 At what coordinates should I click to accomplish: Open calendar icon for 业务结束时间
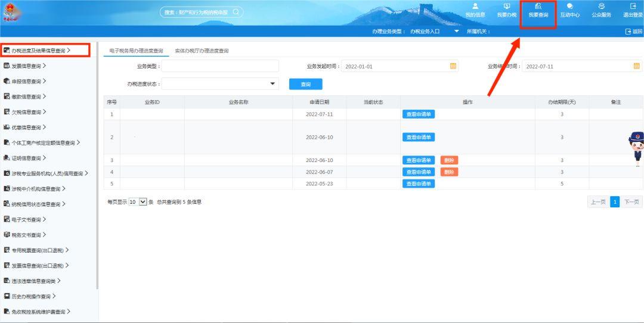[x=637, y=66]
